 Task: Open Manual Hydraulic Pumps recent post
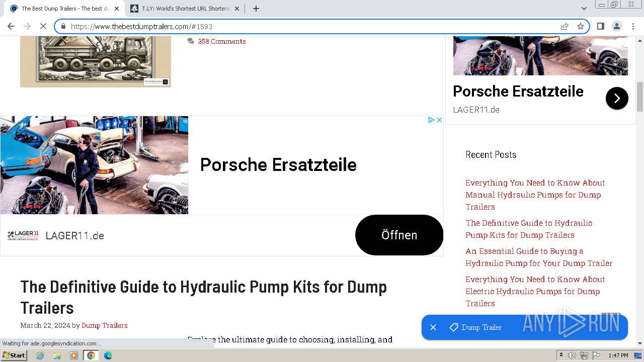pyautogui.click(x=535, y=195)
